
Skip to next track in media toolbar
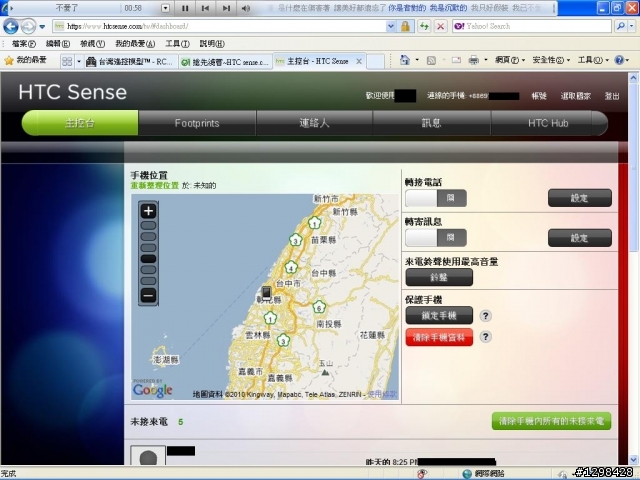[226, 8]
